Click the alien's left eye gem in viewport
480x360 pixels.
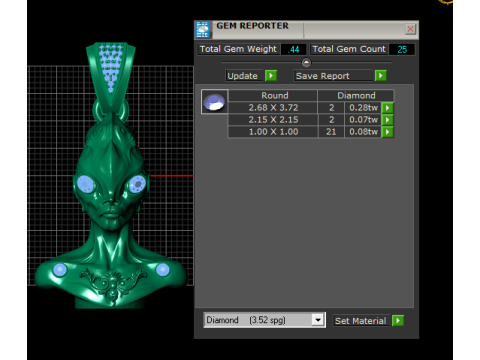[x=86, y=184]
